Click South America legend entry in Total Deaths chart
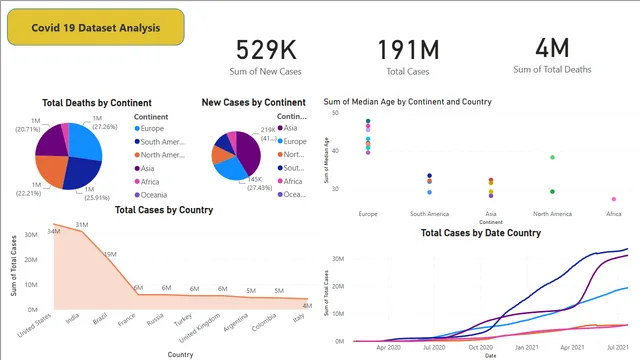Viewport: 640px width, 360px height. [160, 142]
